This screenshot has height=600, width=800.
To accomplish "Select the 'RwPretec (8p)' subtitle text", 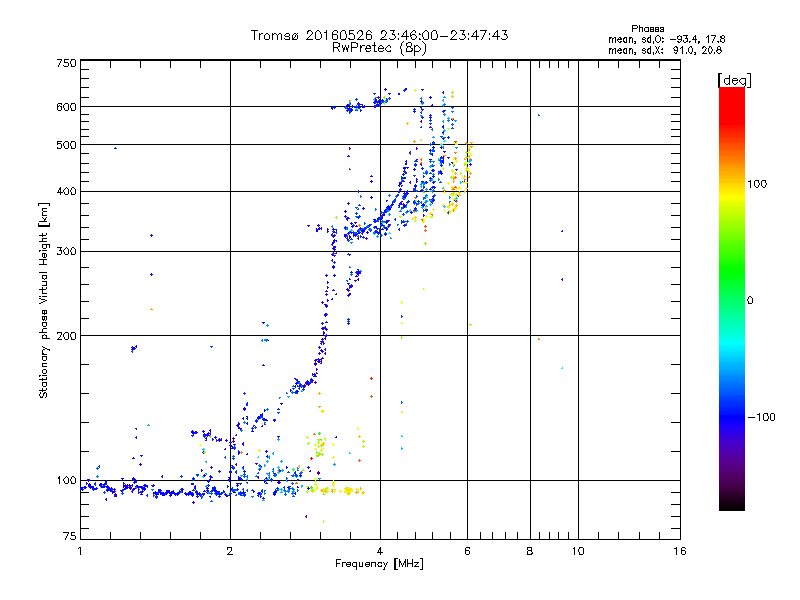I will (379, 48).
